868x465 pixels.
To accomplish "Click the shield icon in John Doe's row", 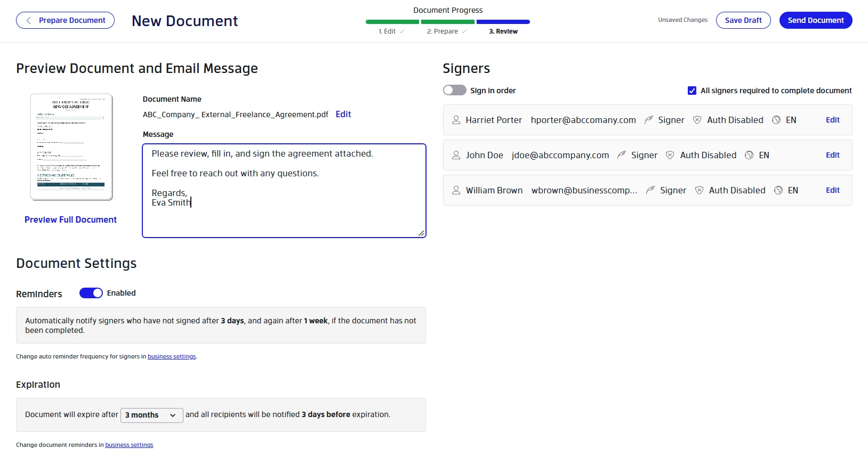I will 670,155.
